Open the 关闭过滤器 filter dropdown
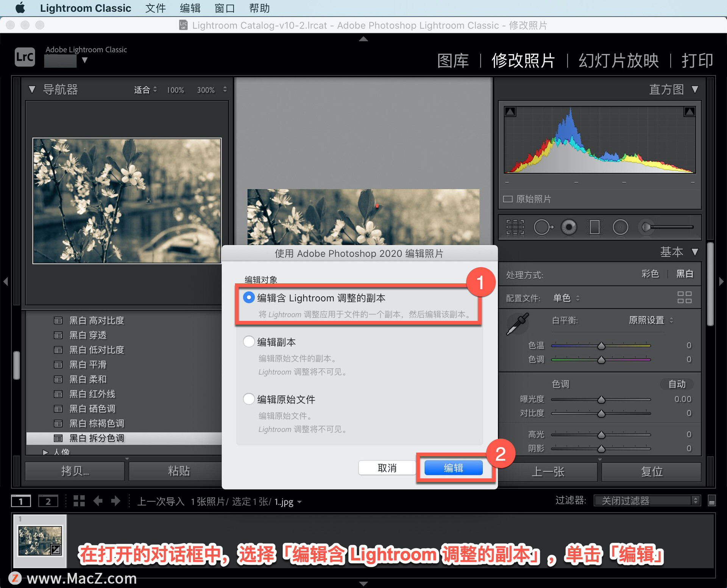Viewport: 727px width, 588px height. [x=647, y=501]
